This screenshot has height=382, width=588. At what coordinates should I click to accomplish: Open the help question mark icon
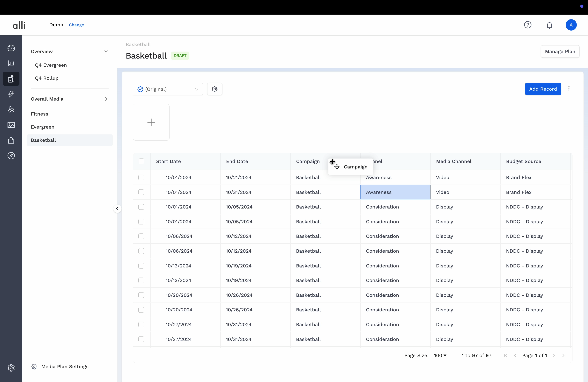tap(528, 25)
